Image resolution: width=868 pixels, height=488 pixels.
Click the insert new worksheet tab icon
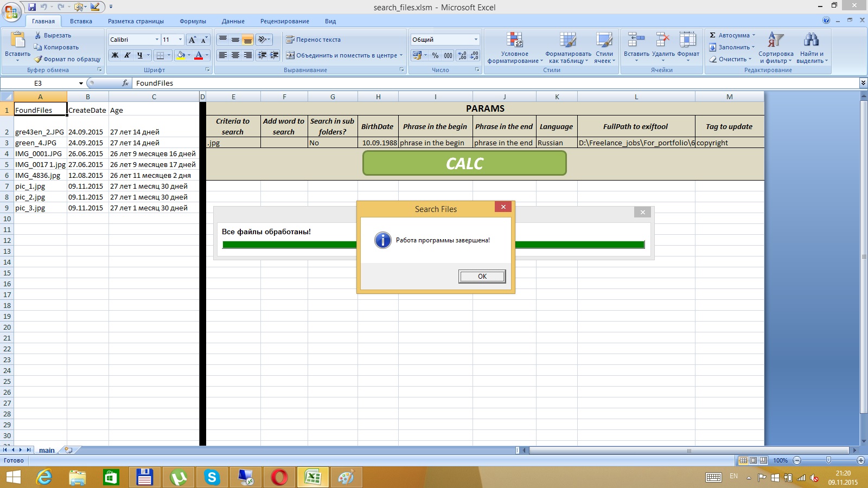[x=68, y=450]
